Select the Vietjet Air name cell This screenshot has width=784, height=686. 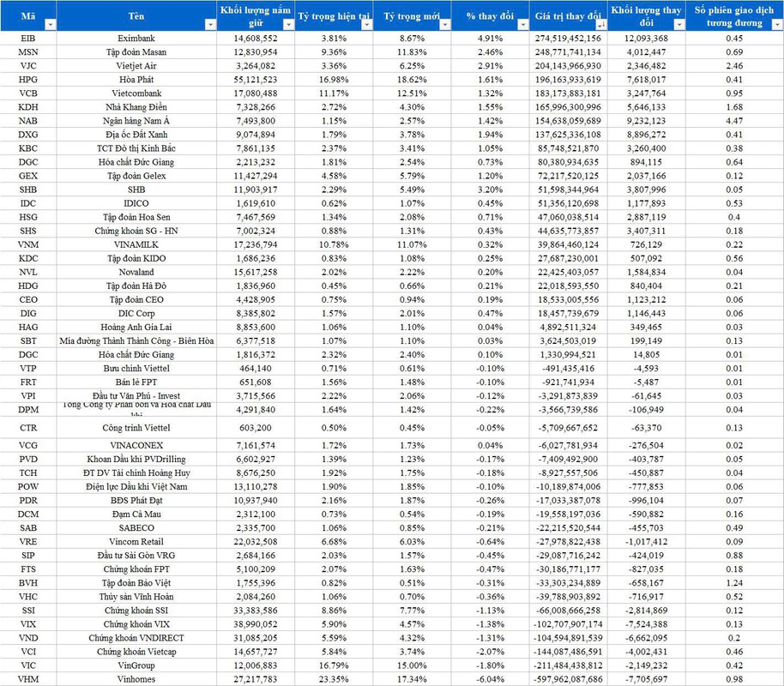136,66
